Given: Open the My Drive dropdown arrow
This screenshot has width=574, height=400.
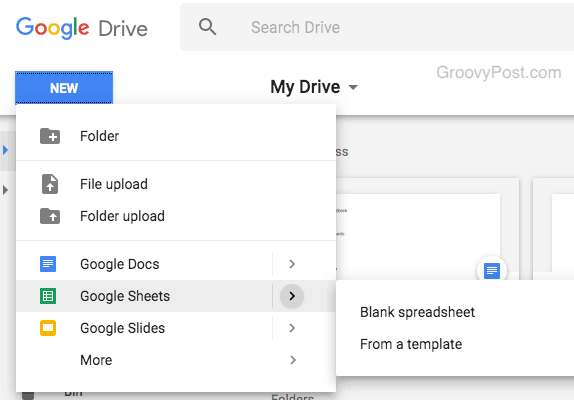Looking at the screenshot, I should click(x=353, y=87).
